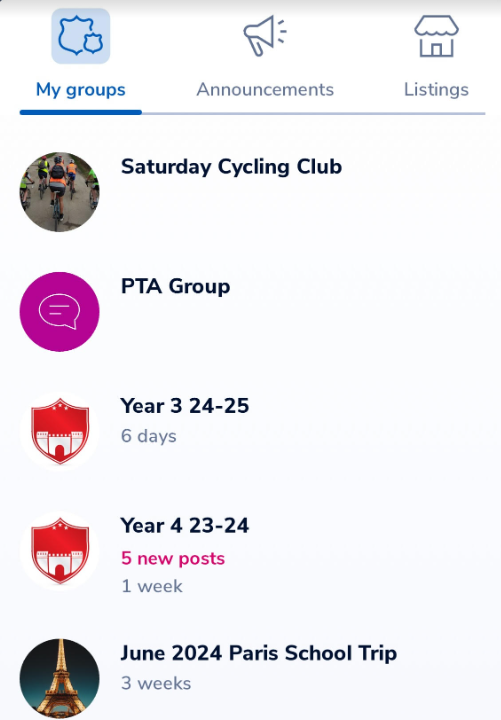Click the 3 weeks timestamp under Paris Trip
The width and height of the screenshot is (501, 720).
tap(156, 683)
